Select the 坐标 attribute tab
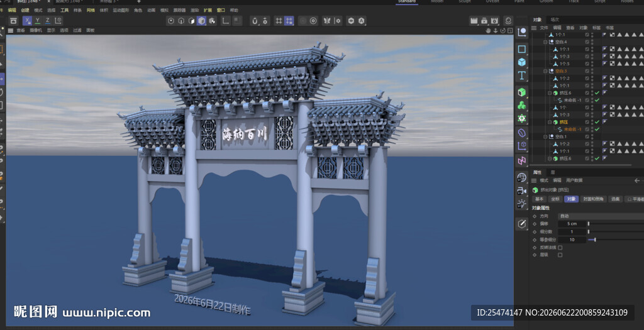Image resolution: width=644 pixels, height=330 pixels. (555, 199)
